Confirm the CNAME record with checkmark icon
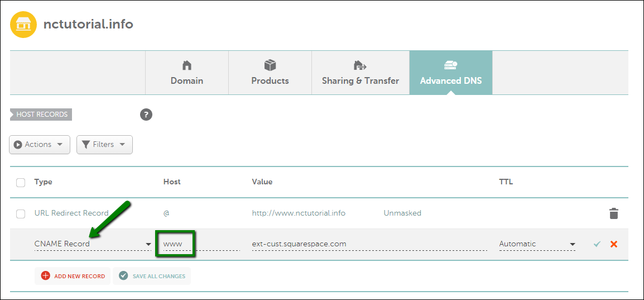The height and width of the screenshot is (300, 644). pyautogui.click(x=597, y=244)
